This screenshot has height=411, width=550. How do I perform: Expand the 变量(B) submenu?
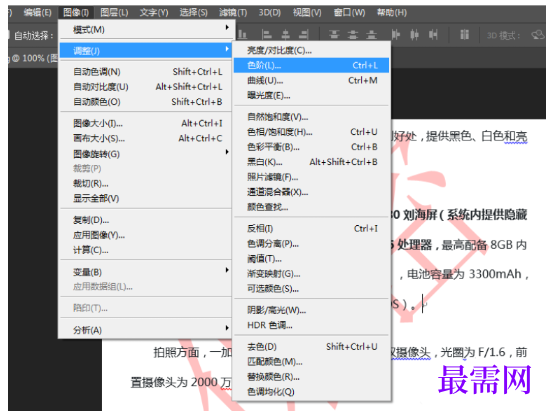click(x=145, y=272)
